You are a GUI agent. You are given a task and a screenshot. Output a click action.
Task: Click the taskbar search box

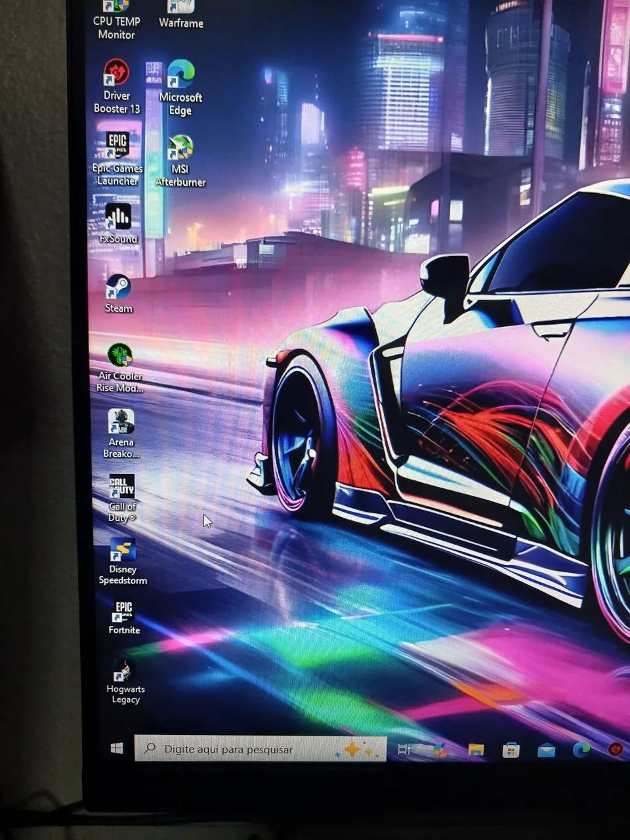pyautogui.click(x=260, y=749)
